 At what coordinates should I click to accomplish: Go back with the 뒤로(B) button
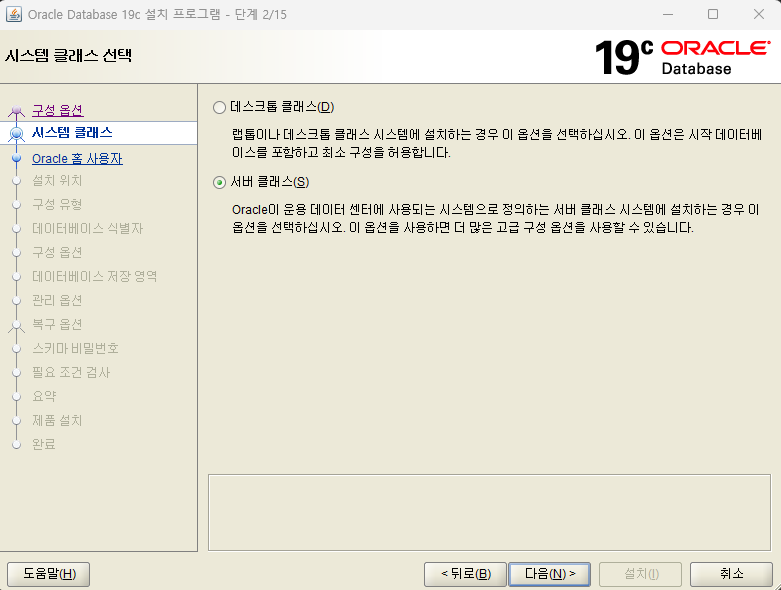465,574
